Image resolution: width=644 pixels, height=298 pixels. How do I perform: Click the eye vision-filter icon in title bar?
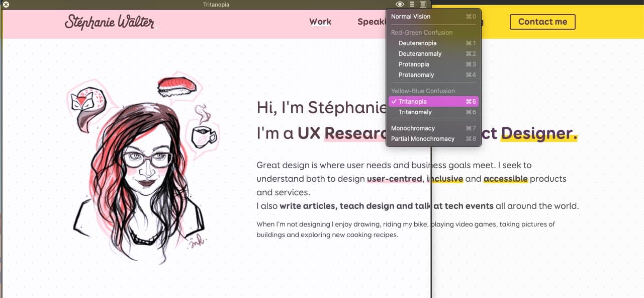(400, 5)
